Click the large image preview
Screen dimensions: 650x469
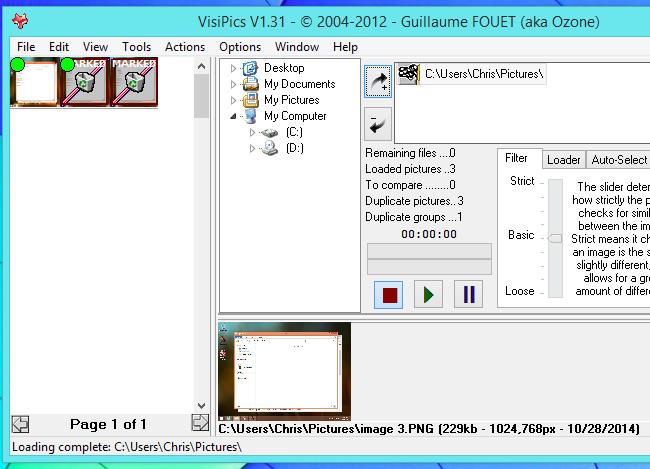pos(285,372)
